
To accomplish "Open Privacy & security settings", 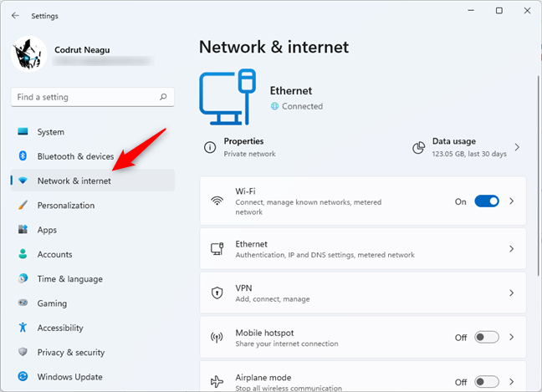I will pyautogui.click(x=93, y=352).
